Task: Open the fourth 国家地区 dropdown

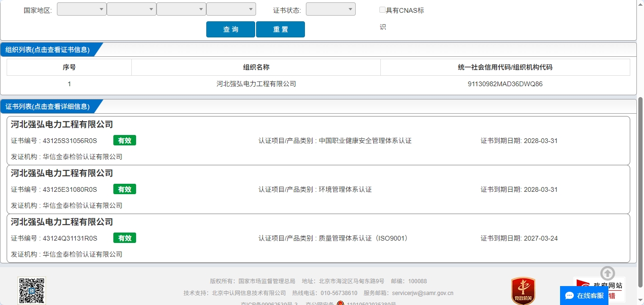Action: [x=231, y=9]
